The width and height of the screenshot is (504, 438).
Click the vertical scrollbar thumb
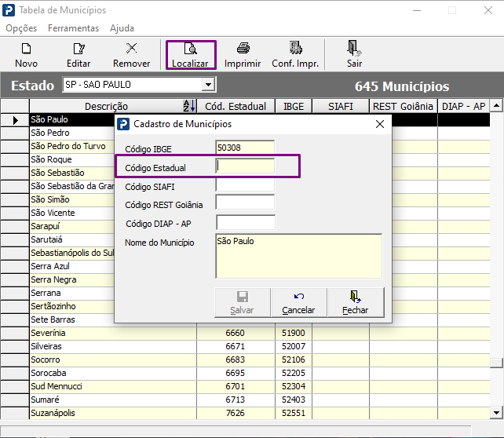497,363
